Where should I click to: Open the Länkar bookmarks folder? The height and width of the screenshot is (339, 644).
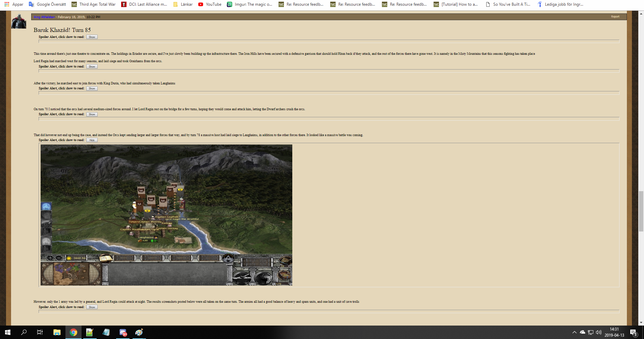183,4
